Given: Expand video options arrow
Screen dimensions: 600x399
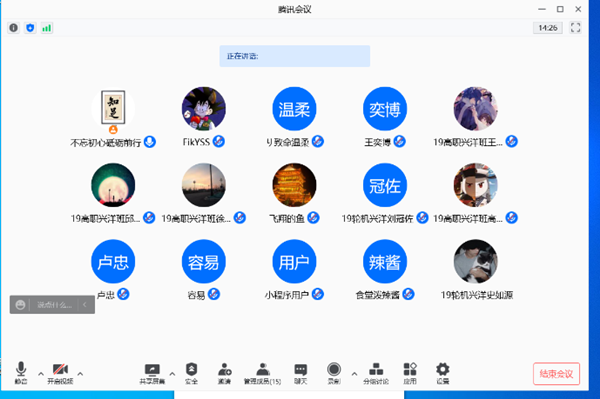Looking at the screenshot, I should (80, 374).
